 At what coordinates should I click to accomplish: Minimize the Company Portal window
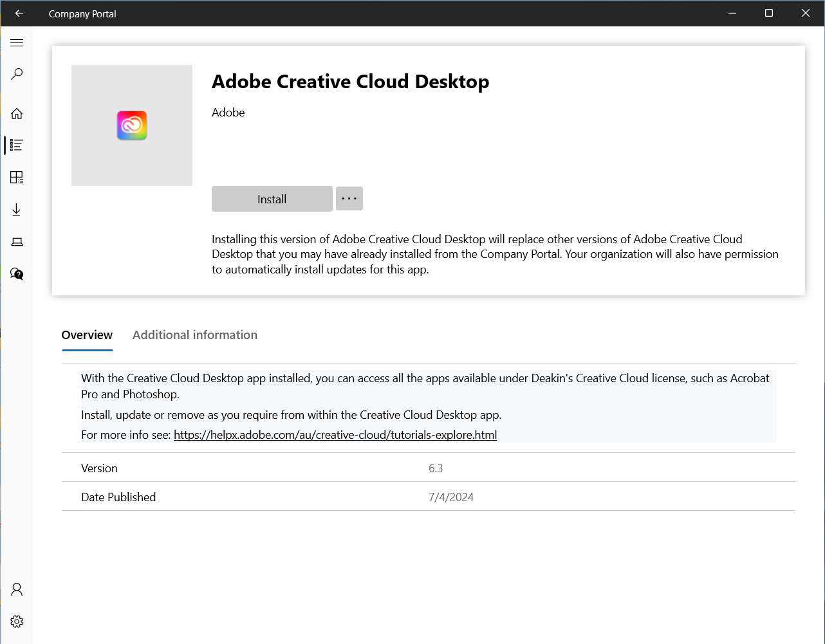coord(732,14)
